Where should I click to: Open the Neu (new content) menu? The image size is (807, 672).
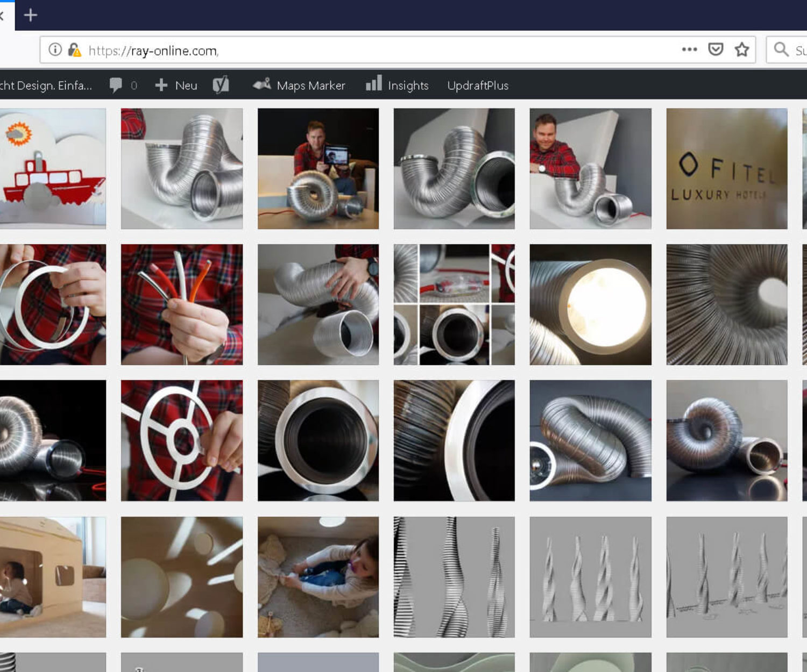[176, 85]
